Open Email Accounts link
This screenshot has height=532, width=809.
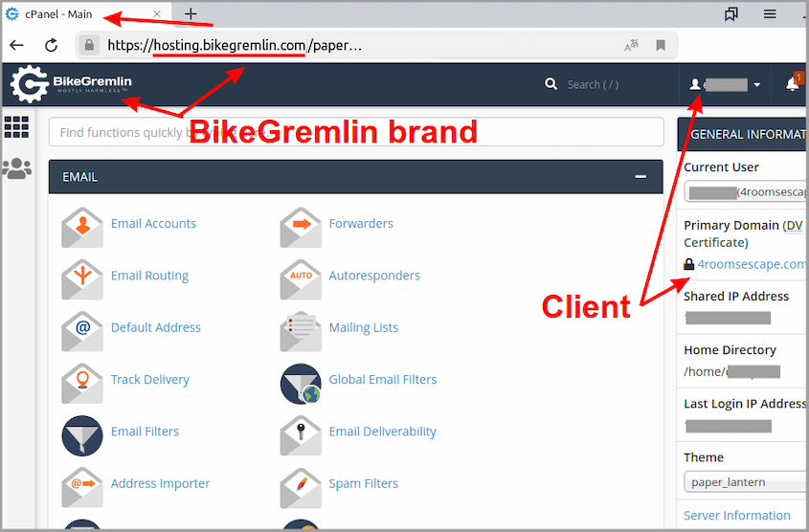(x=153, y=223)
